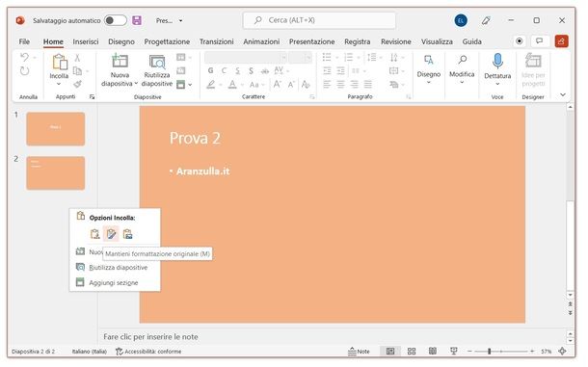Viewport: 588px width, 367px height.
Task: Open the Disegno drawing button in ribbon
Action: (428, 69)
